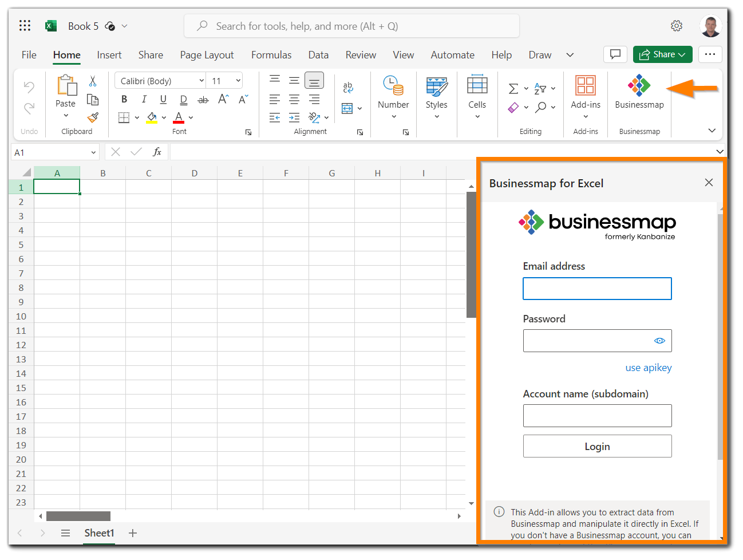The height and width of the screenshot is (560, 743).
Task: Toggle italic formatting
Action: coord(144,98)
